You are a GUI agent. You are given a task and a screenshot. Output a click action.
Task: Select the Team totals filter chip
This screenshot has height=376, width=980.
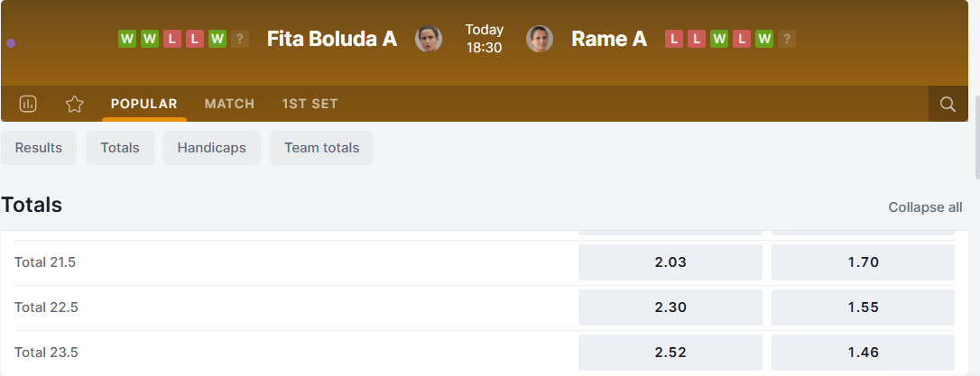(321, 148)
